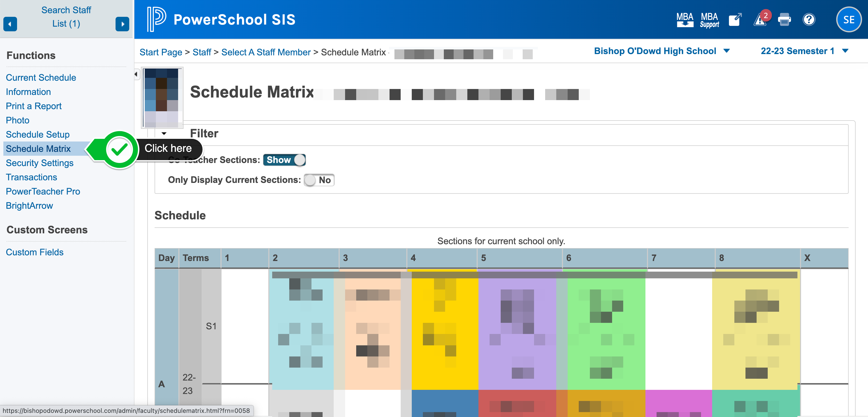The image size is (868, 417).
Task: Open Information in Functions menu
Action: point(28,92)
